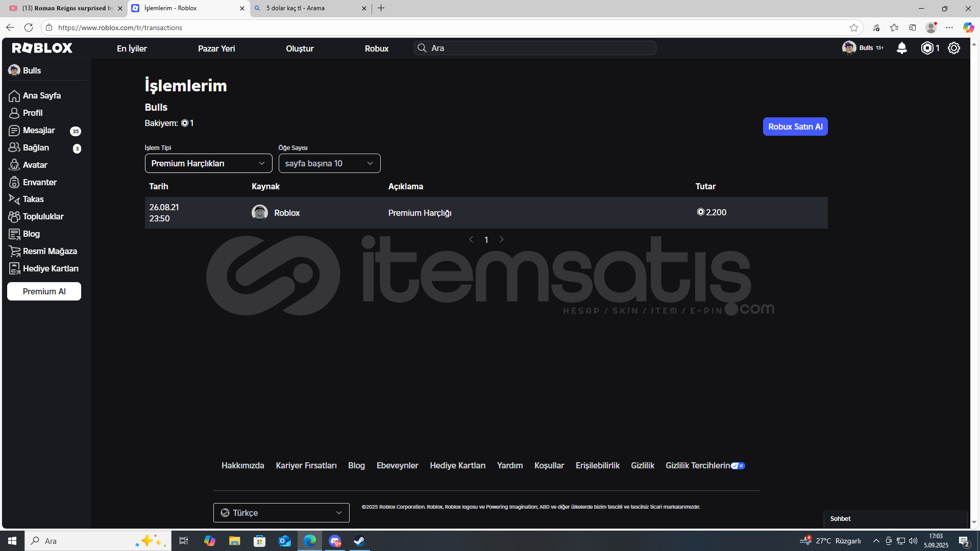Open Sohbet chat panel
The height and width of the screenshot is (551, 980).
[896, 519]
